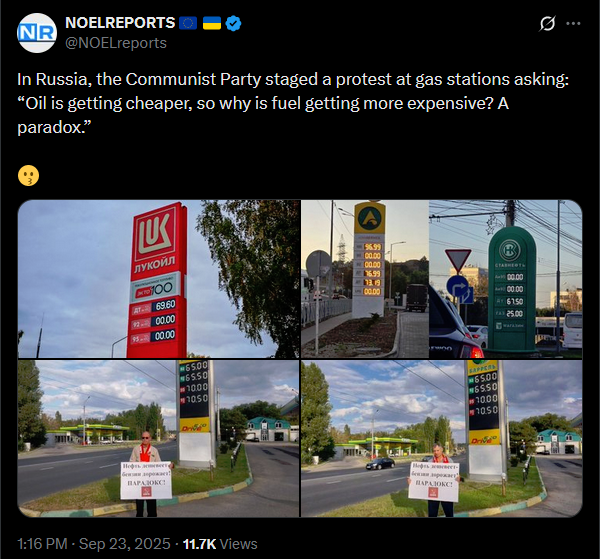Image resolution: width=600 pixels, height=559 pixels.
Task: Open the three-dot more options menu
Action: click(x=573, y=24)
